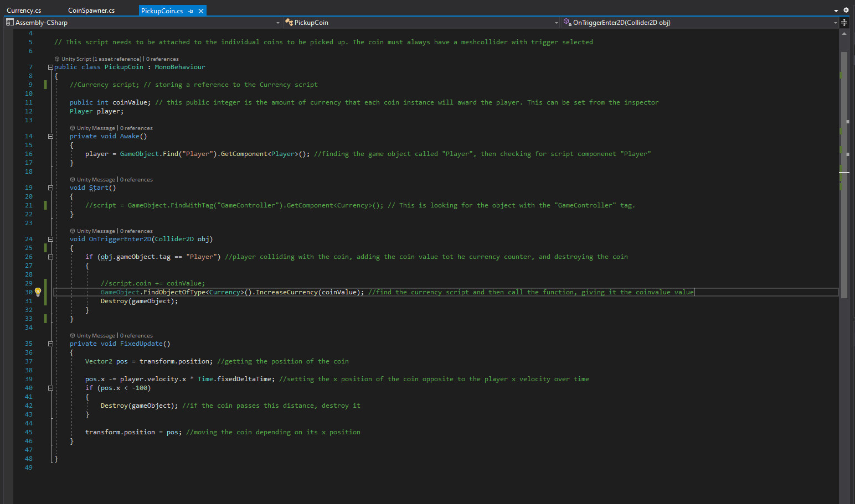
Task: Open the Assembly-CSharp project dropdown
Action: [x=143, y=23]
